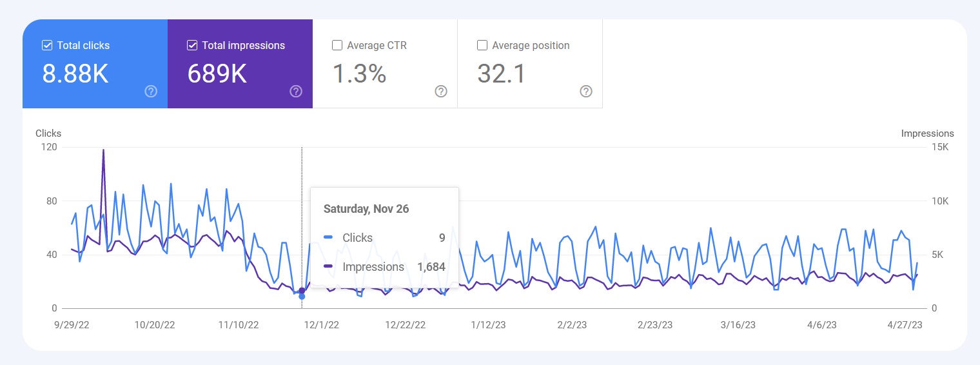Click the blue clicks dot on Nov 26
Screen dimensions: 980x365
pyautogui.click(x=302, y=296)
